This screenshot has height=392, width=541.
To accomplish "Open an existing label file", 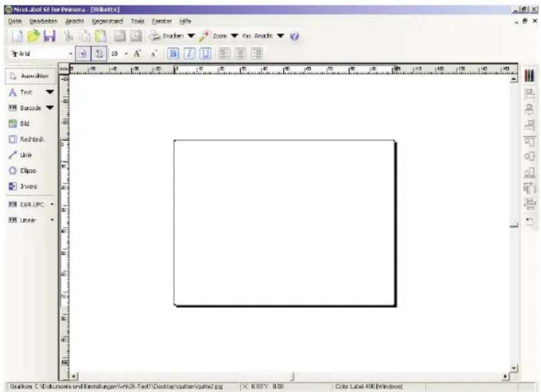I will (x=33, y=36).
